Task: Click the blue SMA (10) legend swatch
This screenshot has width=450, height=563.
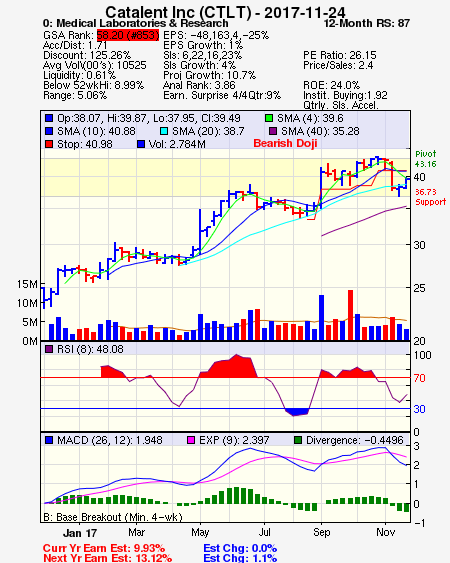Action: (x=49, y=131)
